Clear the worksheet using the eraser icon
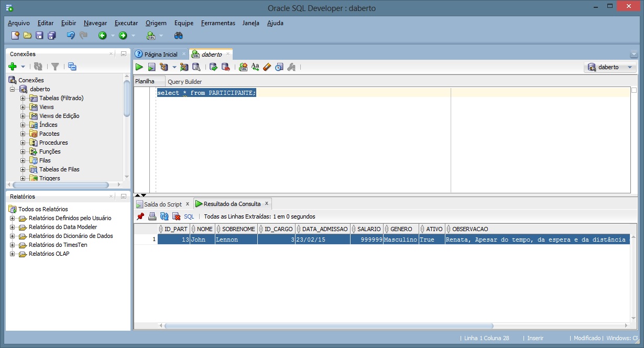Viewport: 644px width, 348px height. coord(267,67)
